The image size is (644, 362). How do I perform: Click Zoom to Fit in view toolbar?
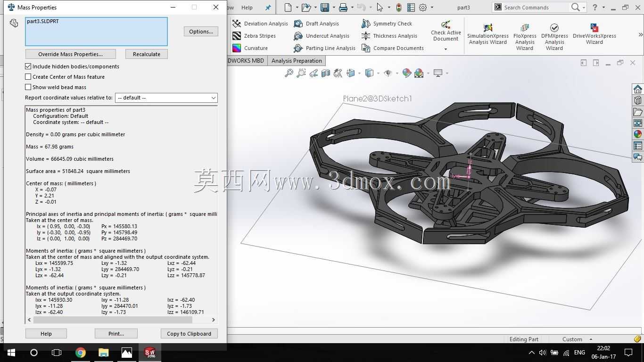(289, 73)
